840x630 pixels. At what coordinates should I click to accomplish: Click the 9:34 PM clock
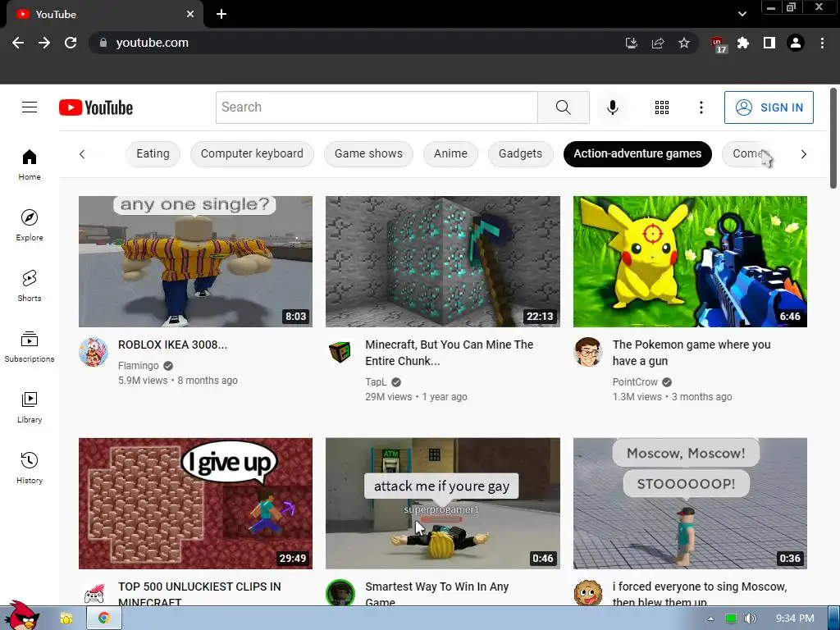pos(795,619)
